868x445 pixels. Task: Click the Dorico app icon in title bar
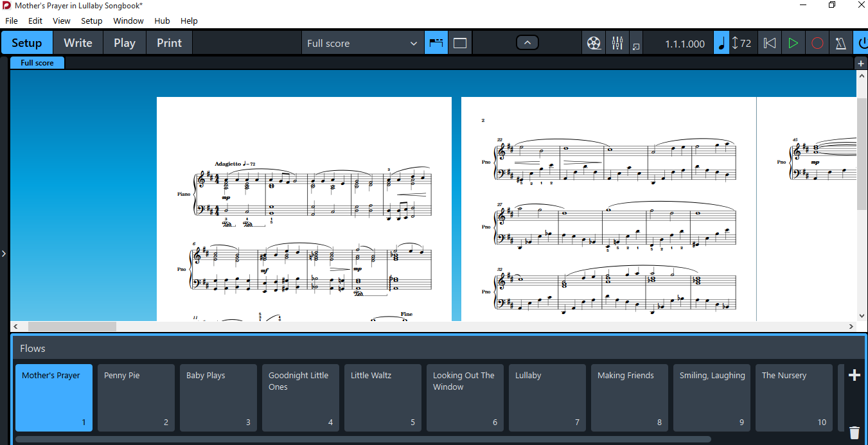click(x=6, y=5)
